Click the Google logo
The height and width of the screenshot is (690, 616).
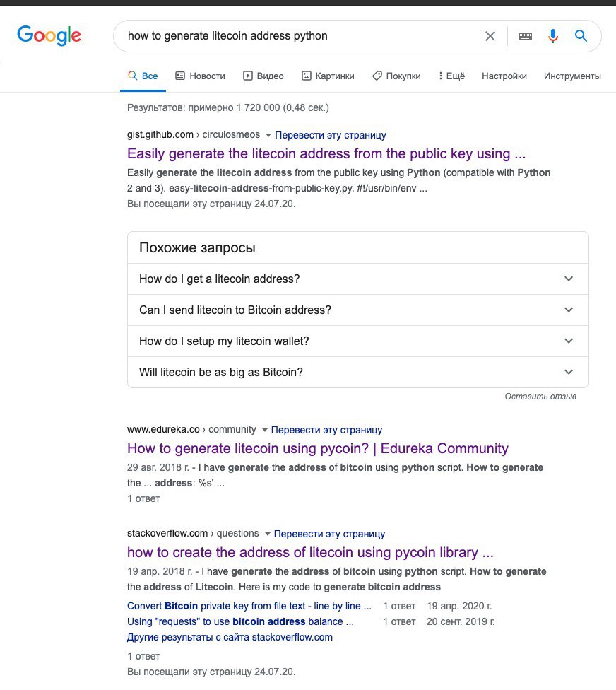49,35
